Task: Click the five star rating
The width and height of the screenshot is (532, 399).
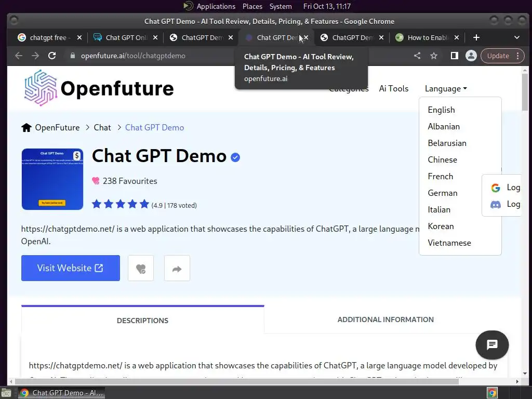Action: pos(120,204)
